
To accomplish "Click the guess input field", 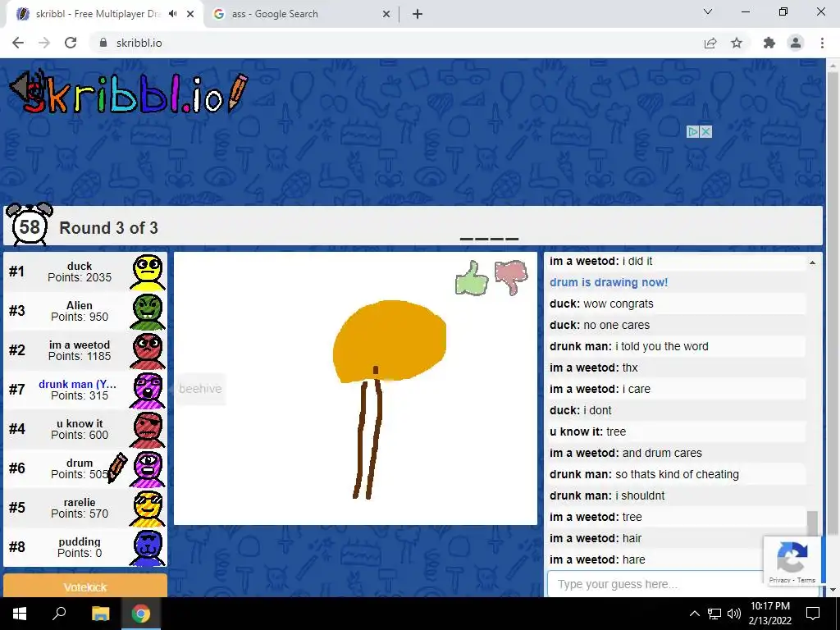I will [655, 584].
